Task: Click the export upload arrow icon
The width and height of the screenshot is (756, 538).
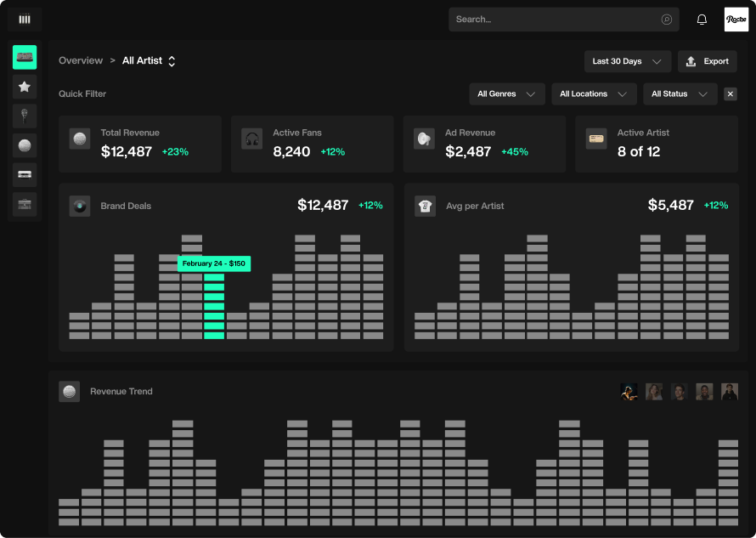Action: tap(691, 61)
